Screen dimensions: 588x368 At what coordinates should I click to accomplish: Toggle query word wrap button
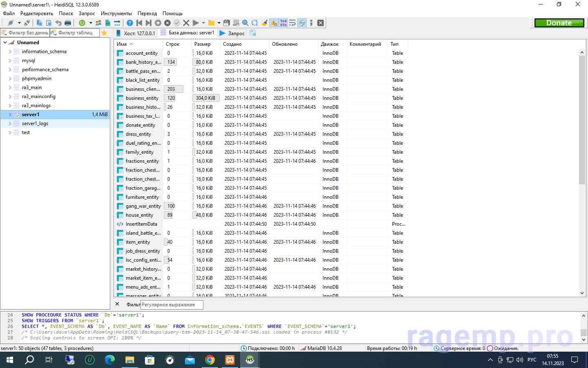pos(292,23)
